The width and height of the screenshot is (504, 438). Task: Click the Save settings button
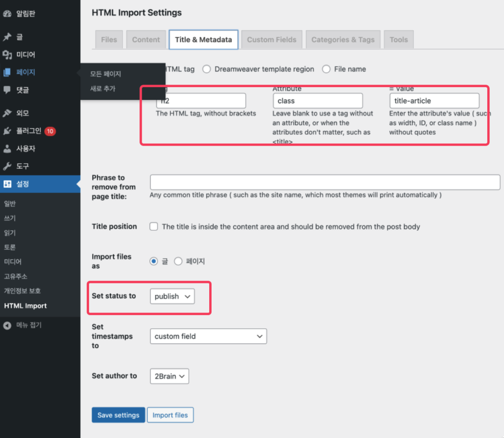[118, 415]
